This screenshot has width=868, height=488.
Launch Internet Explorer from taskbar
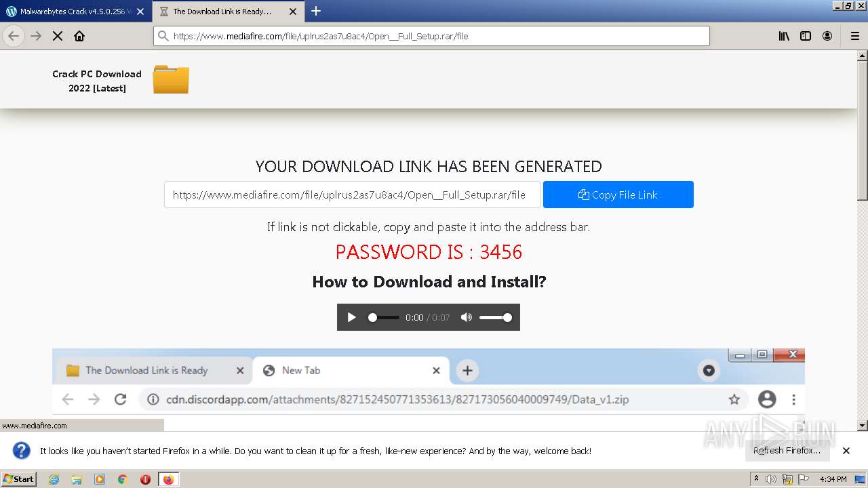pyautogui.click(x=54, y=479)
